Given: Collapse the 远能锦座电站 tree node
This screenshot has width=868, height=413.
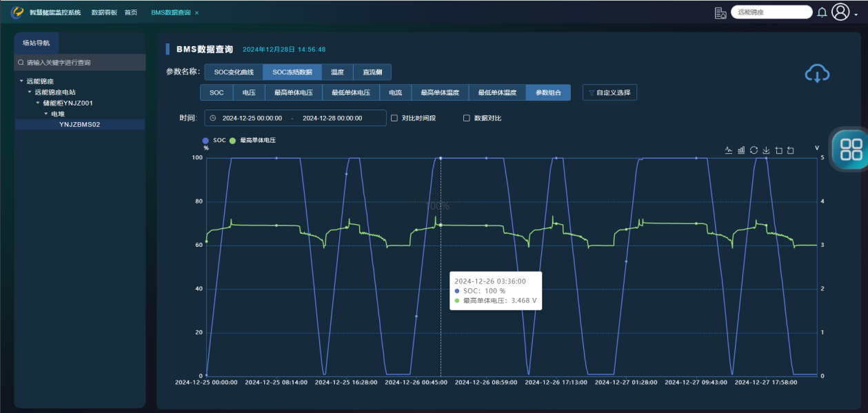Looking at the screenshot, I should 30,92.
